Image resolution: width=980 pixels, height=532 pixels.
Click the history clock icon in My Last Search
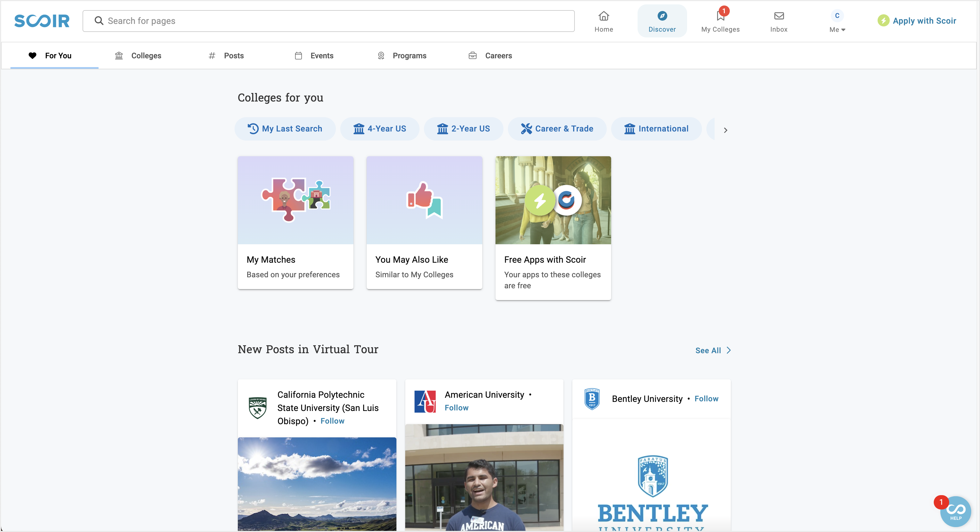tap(253, 128)
